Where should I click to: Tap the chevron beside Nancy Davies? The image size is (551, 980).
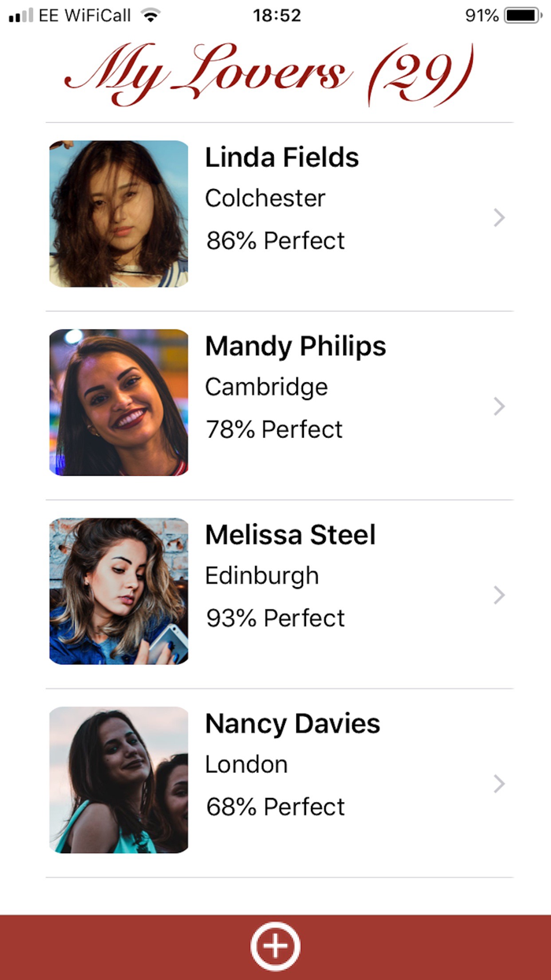click(498, 784)
